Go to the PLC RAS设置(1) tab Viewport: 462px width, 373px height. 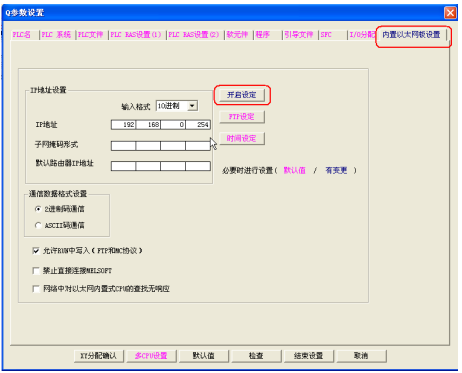coord(136,35)
